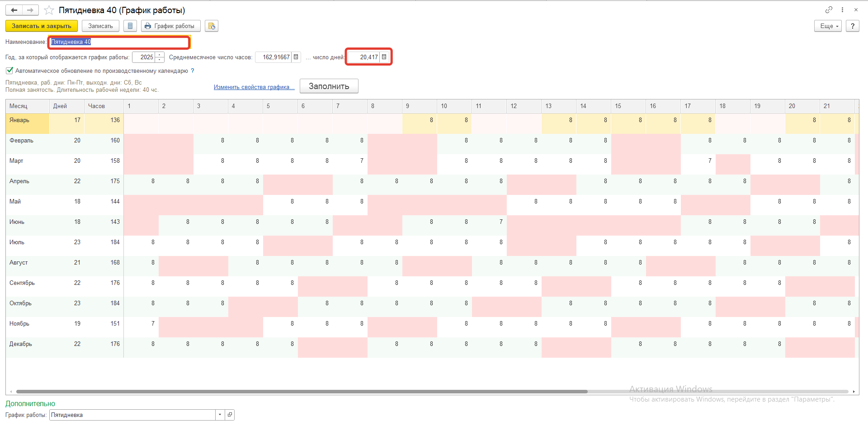Click the Наименование input field
The image size is (868, 426).
pyautogui.click(x=119, y=42)
